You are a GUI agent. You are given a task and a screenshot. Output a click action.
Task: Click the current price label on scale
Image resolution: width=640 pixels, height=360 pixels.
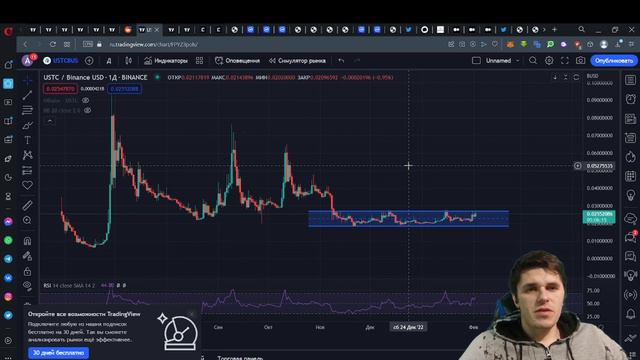pos(599,217)
